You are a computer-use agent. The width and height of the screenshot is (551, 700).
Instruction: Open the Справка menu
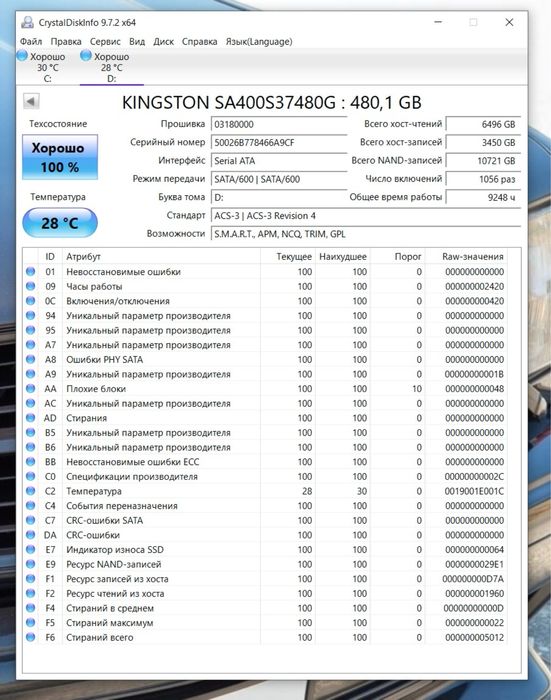click(x=199, y=42)
